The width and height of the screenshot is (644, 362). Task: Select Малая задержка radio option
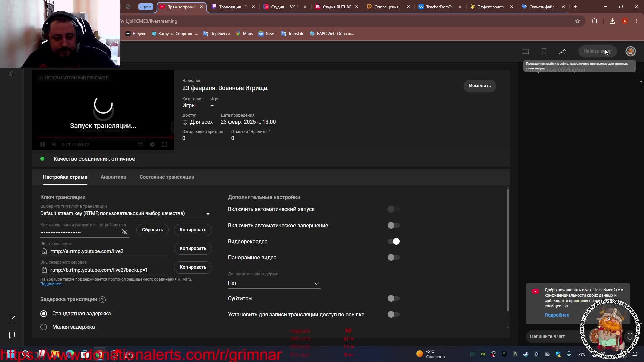pos(44,327)
